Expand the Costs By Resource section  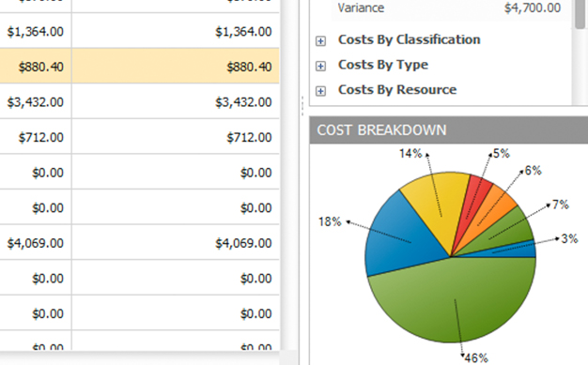[320, 91]
